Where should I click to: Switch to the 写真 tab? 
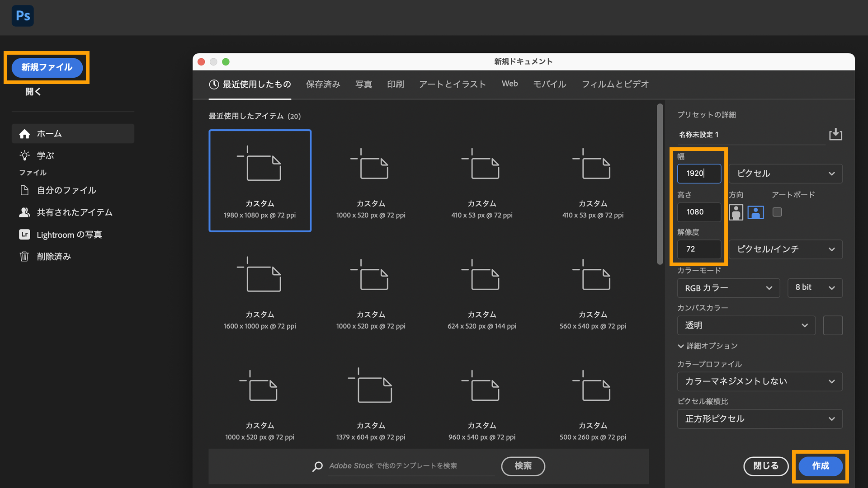363,84
